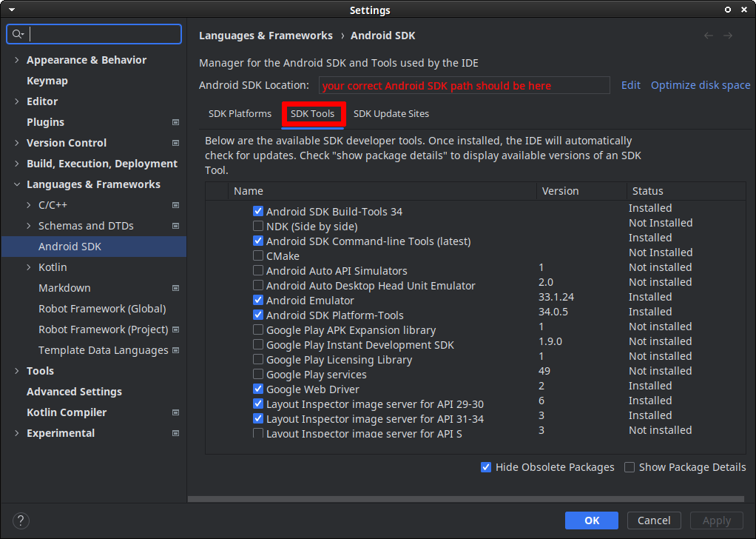Click the Apply button
The width and height of the screenshot is (756, 539).
pos(717,520)
